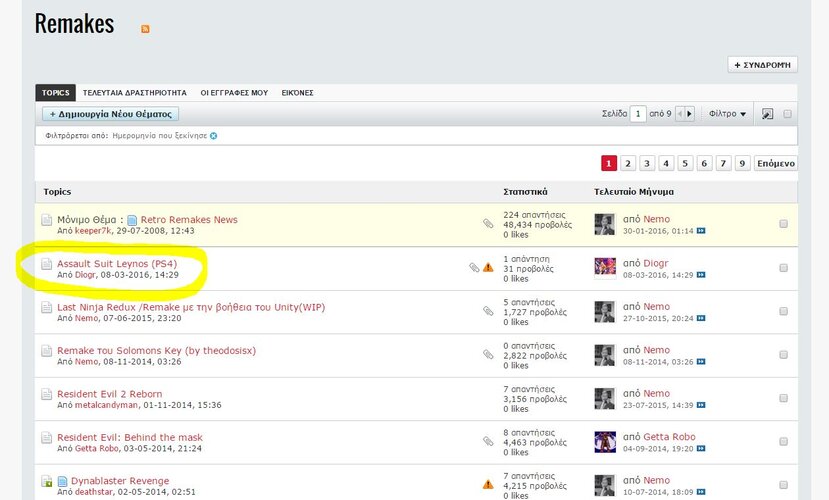Check the Last Ninja Redux topic checkbox
The image size is (829, 500).
[x=784, y=311]
